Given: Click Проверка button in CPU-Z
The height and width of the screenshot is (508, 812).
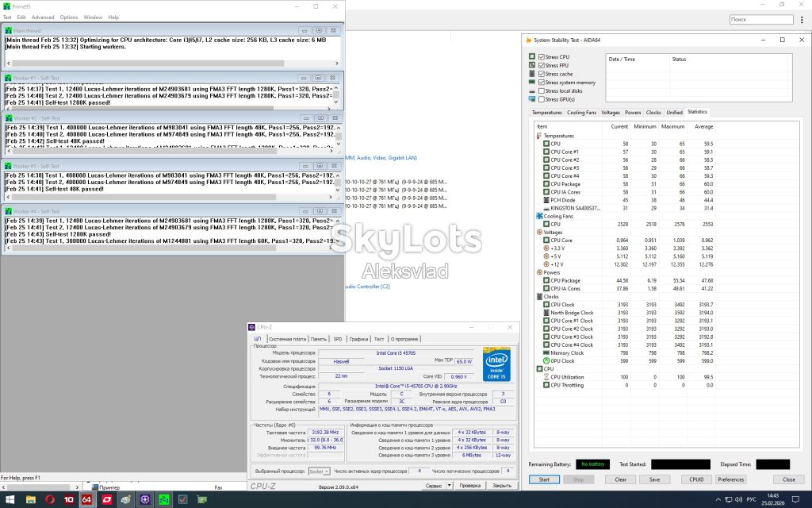Looking at the screenshot, I should tap(469, 486).
